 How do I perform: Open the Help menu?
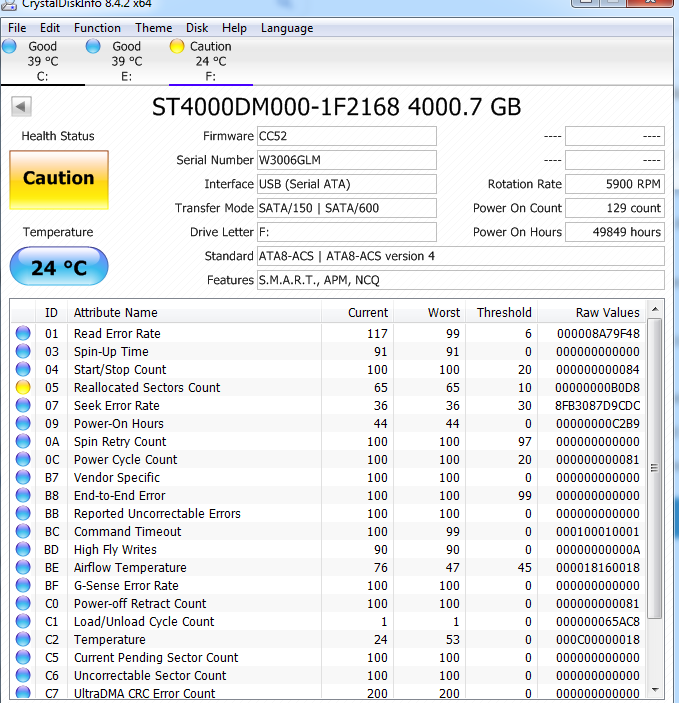click(x=234, y=28)
